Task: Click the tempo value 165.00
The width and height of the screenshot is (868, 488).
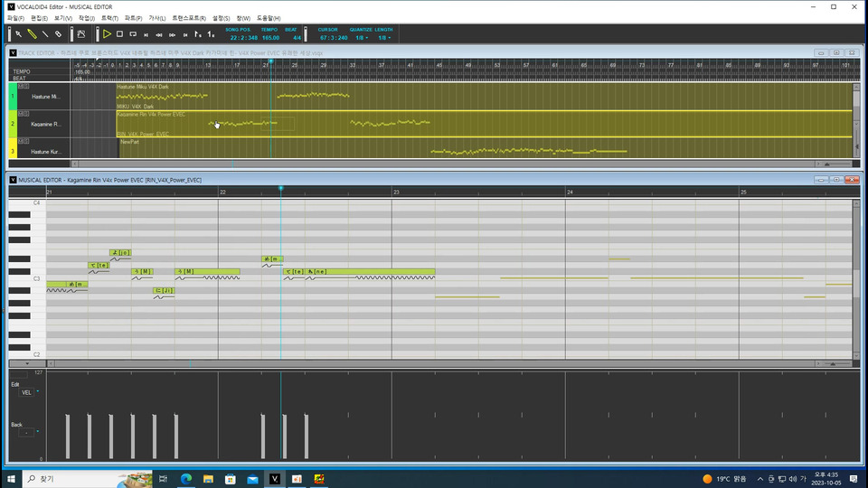Action: tap(270, 38)
